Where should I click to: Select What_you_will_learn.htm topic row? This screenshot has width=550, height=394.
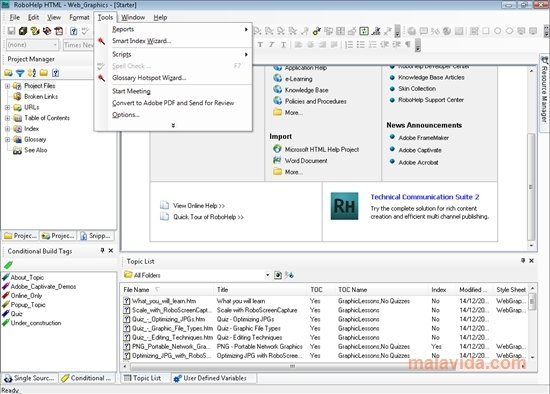tap(325, 301)
